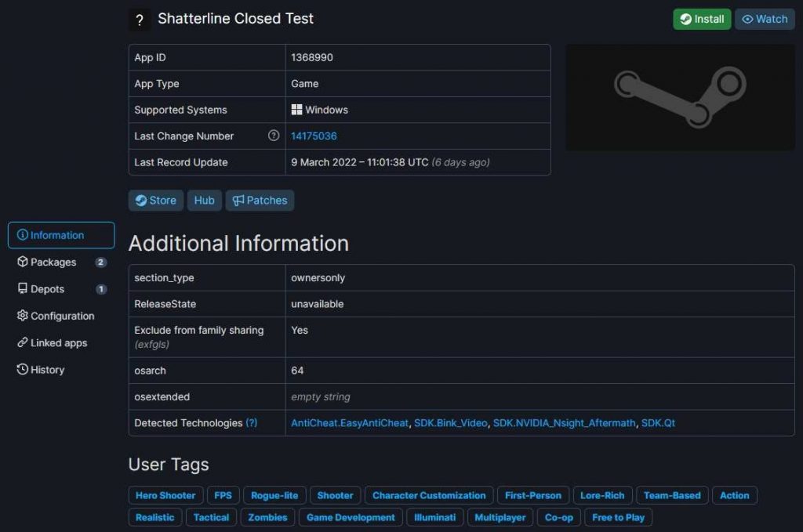This screenshot has width=803, height=532.
Task: Click Detected Technologies help (?) link
Action: click(251, 423)
